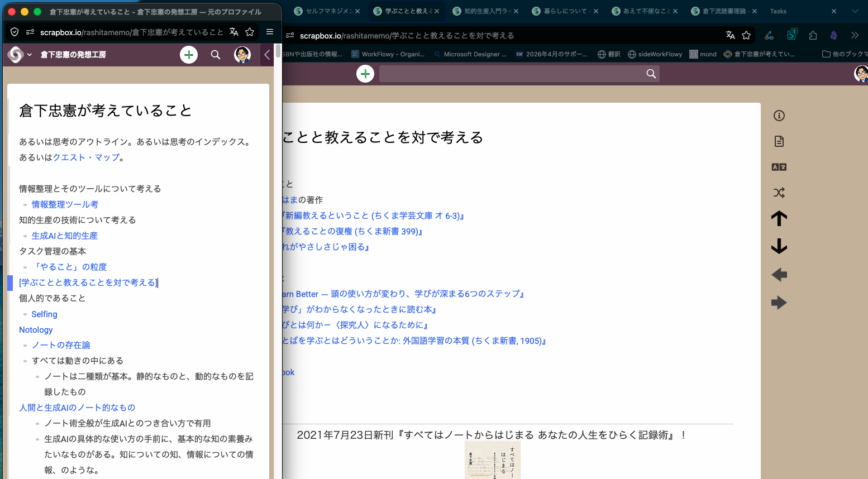Click the down arrow in the right sidebar
This screenshot has height=479, width=868.
point(779,246)
